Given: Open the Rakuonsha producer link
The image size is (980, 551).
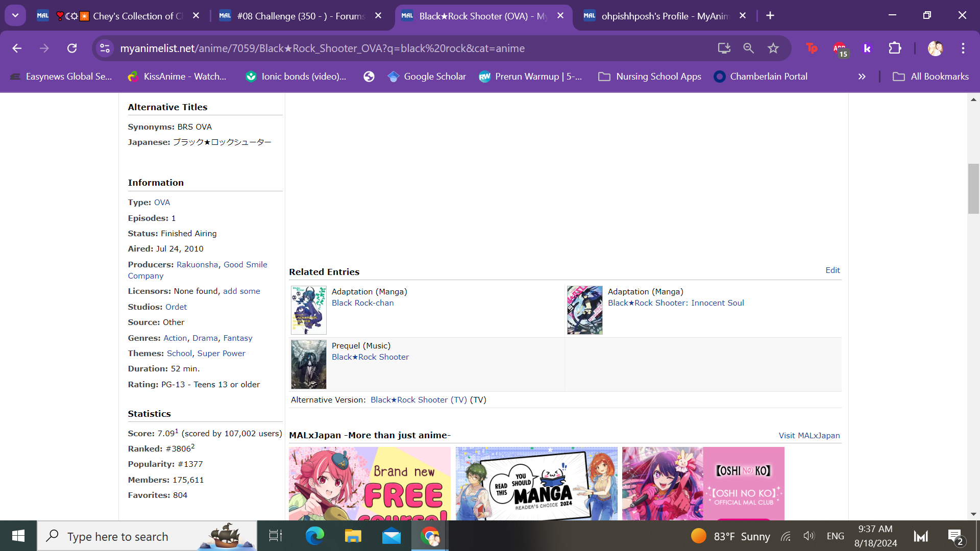Looking at the screenshot, I should coord(197,265).
